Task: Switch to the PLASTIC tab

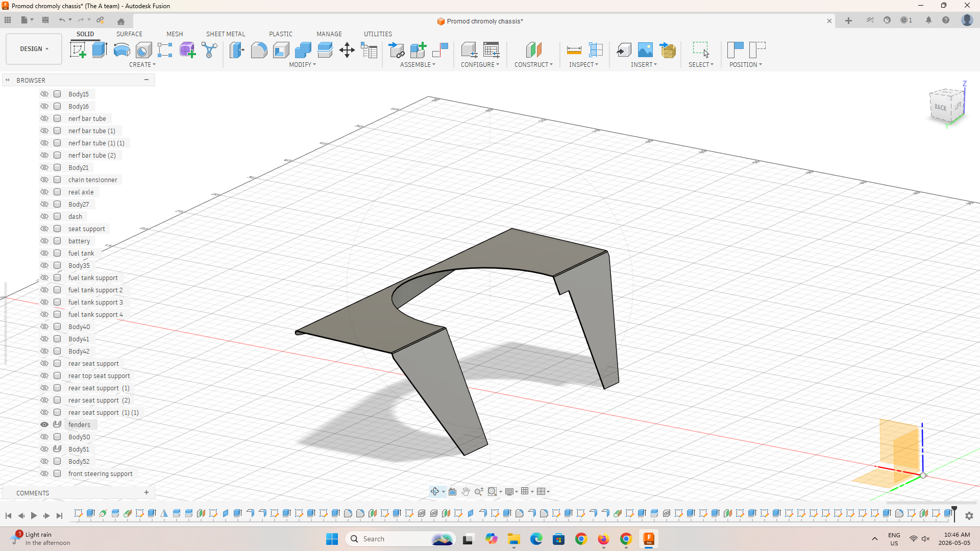Action: coord(281,34)
